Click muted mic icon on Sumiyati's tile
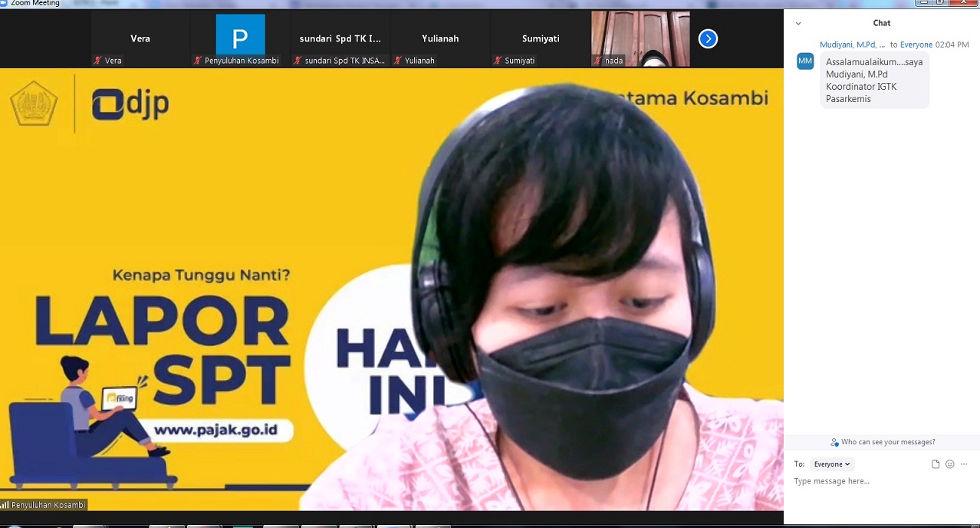Image resolution: width=980 pixels, height=528 pixels. point(497,61)
